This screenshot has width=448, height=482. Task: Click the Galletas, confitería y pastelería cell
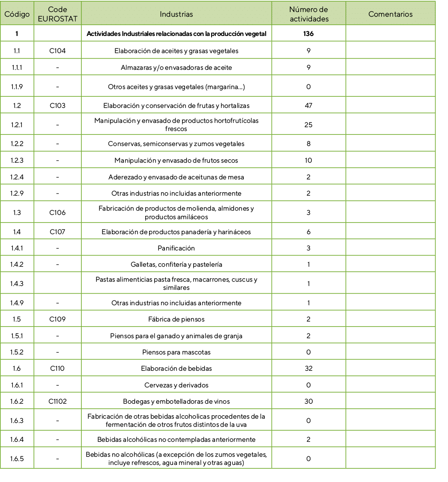click(x=176, y=265)
